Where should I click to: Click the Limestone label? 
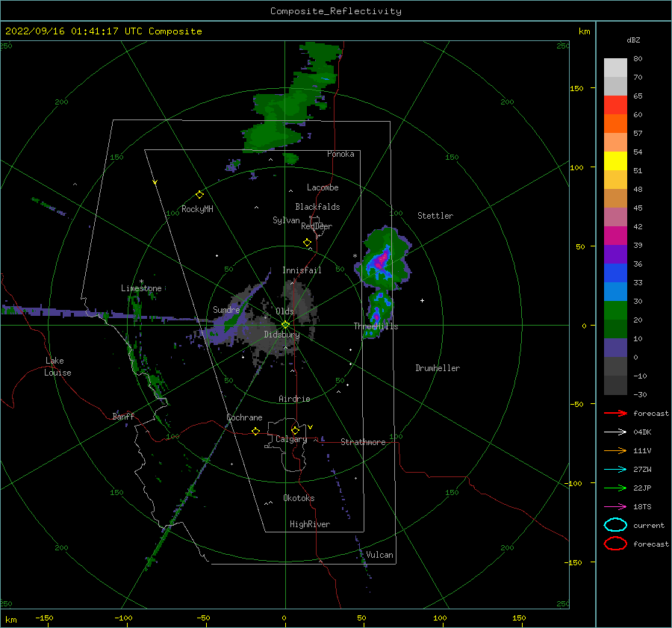[141, 288]
